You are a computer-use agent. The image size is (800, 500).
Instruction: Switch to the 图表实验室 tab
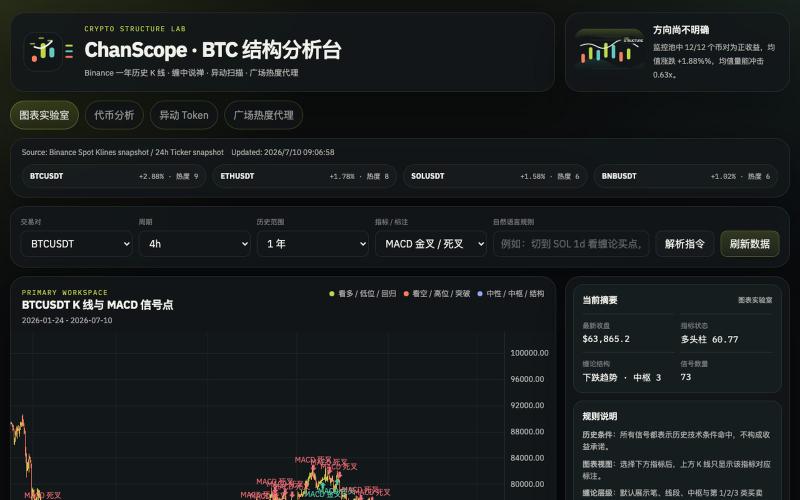pyautogui.click(x=44, y=115)
